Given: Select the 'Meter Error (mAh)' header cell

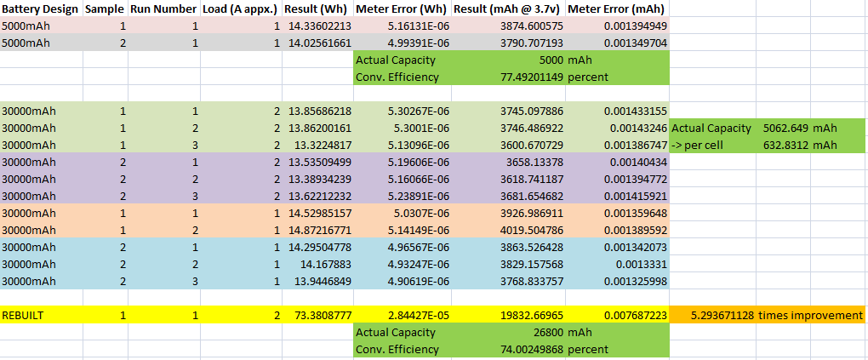Looking at the screenshot, I should (617, 9).
